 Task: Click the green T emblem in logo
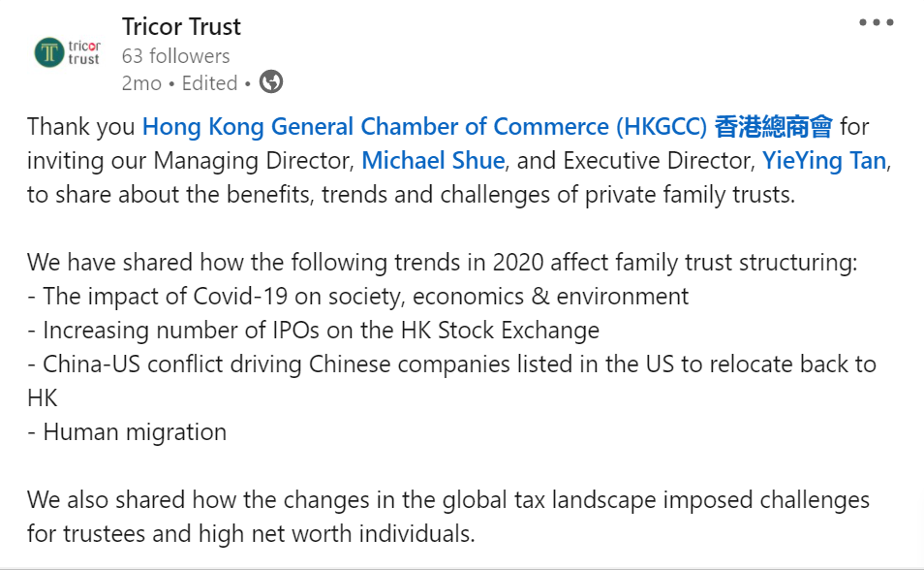(49, 52)
